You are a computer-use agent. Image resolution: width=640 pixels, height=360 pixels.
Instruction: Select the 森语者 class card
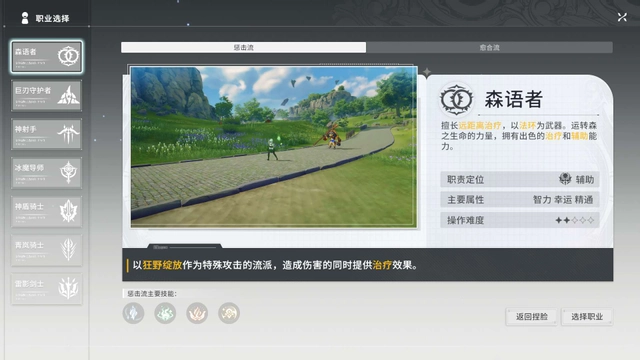(47, 57)
